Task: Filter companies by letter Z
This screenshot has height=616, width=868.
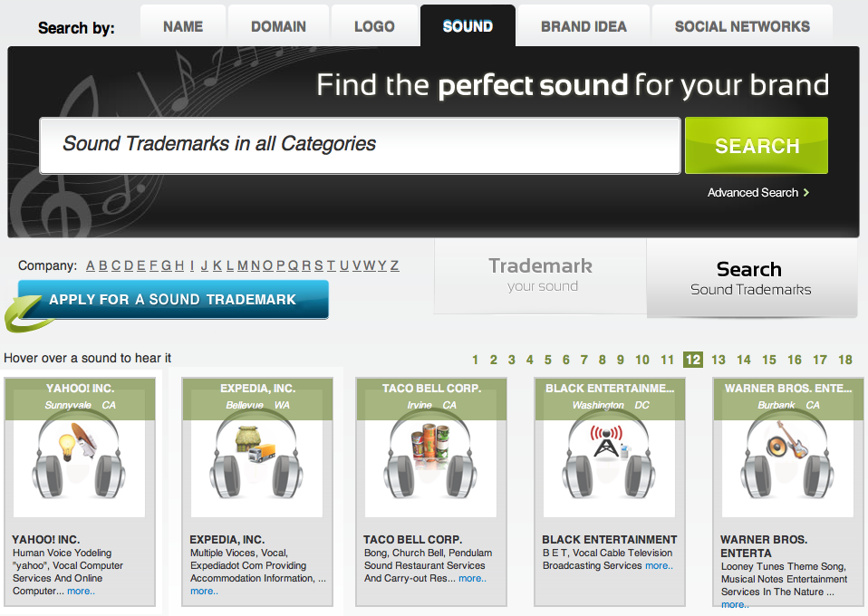Action: tap(394, 265)
